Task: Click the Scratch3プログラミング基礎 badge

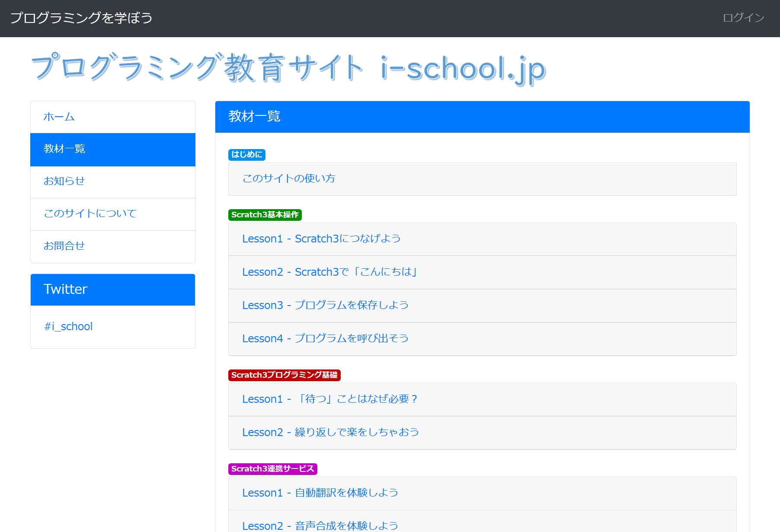Action: 285,375
